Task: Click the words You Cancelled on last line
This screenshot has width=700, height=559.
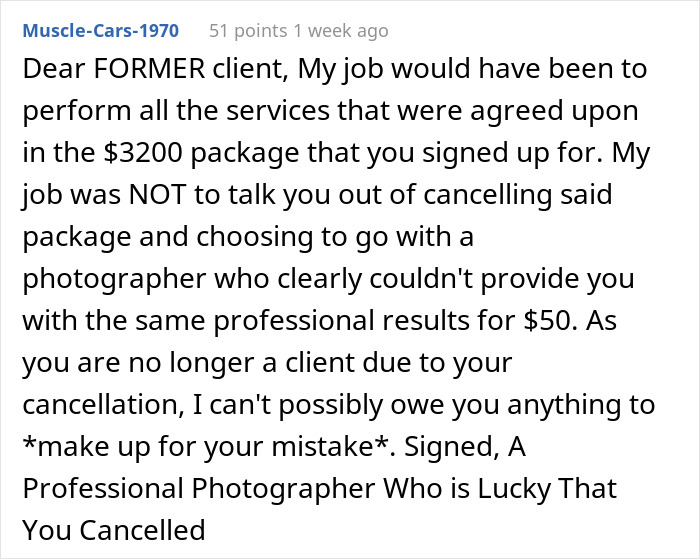Action: 114,530
